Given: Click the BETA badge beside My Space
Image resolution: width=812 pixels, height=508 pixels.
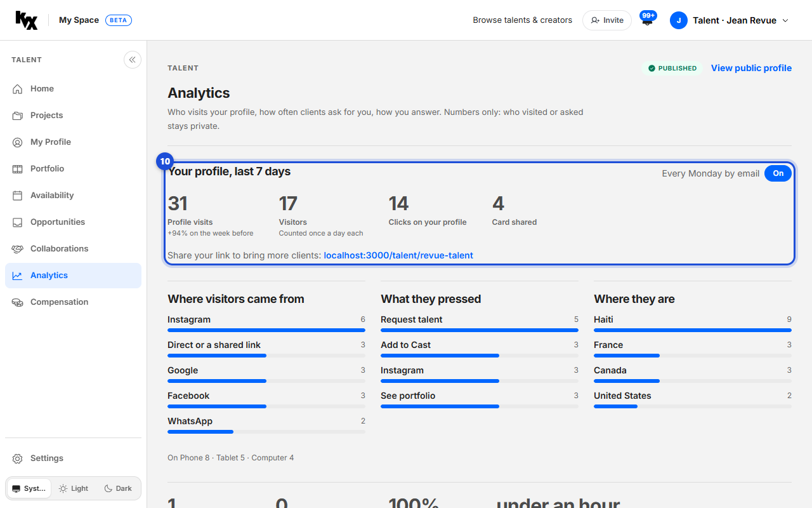Looking at the screenshot, I should (x=119, y=20).
